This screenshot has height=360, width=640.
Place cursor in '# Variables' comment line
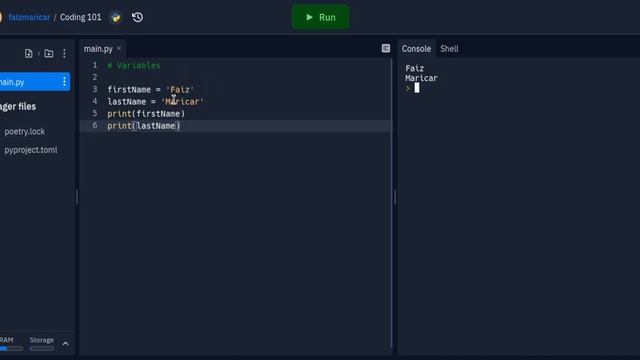pos(134,65)
